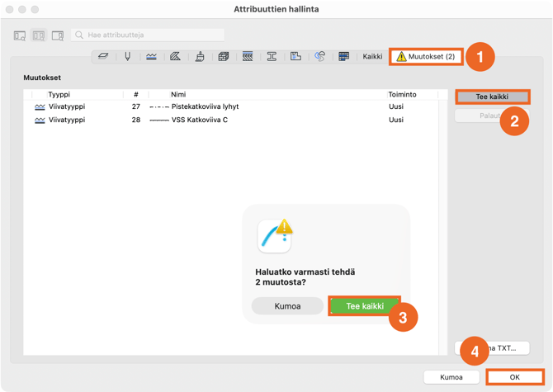
Task: Select the Surfaces paintbrush icon
Action: [x=200, y=57]
